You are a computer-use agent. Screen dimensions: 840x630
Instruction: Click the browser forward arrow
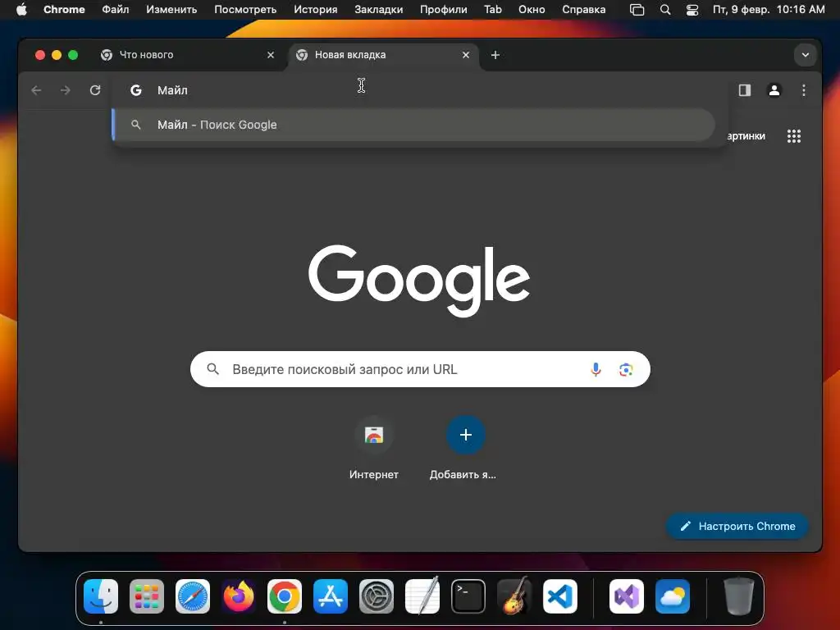(x=66, y=90)
